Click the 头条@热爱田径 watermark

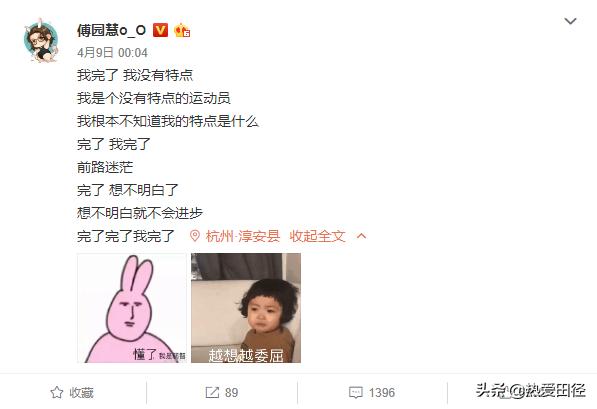[x=531, y=390]
